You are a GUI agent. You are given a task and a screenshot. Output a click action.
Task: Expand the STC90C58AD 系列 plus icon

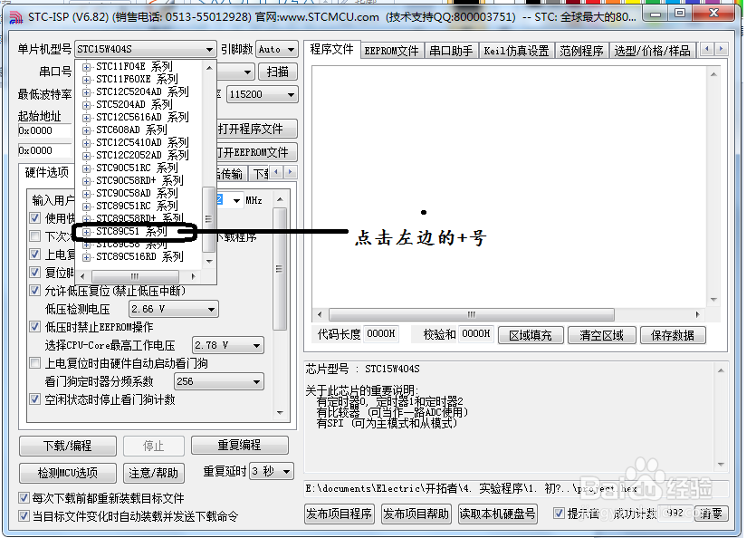tap(86, 194)
